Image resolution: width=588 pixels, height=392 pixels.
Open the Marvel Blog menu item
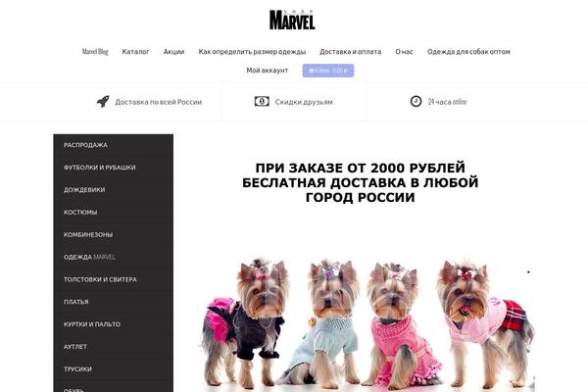point(95,52)
